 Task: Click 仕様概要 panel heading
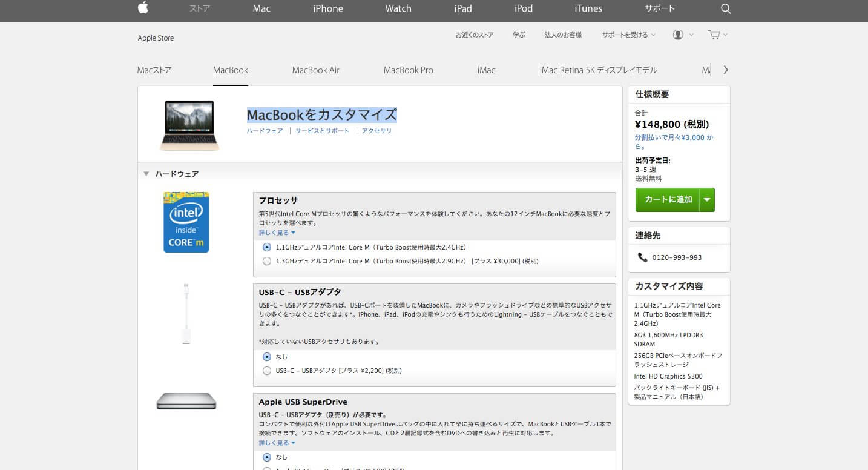click(x=652, y=94)
